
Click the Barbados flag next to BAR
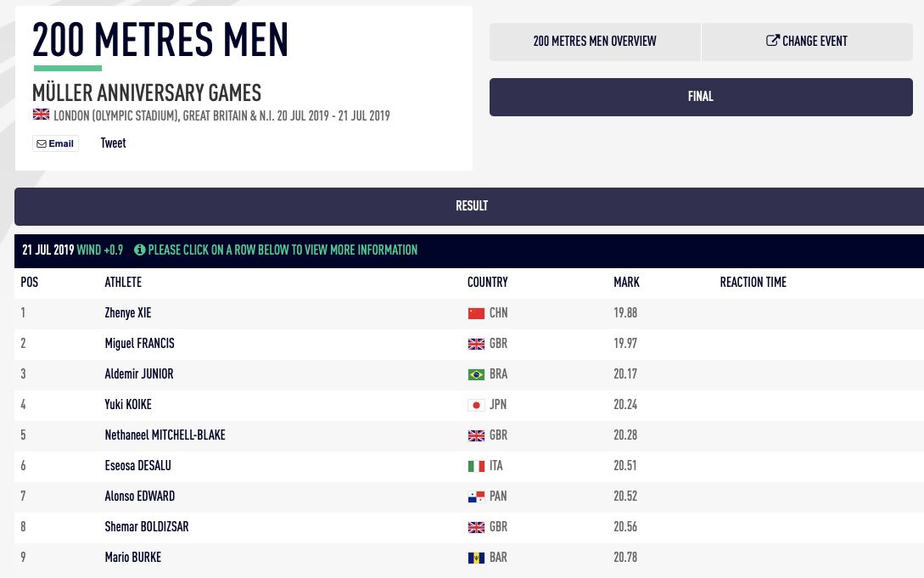click(476, 558)
